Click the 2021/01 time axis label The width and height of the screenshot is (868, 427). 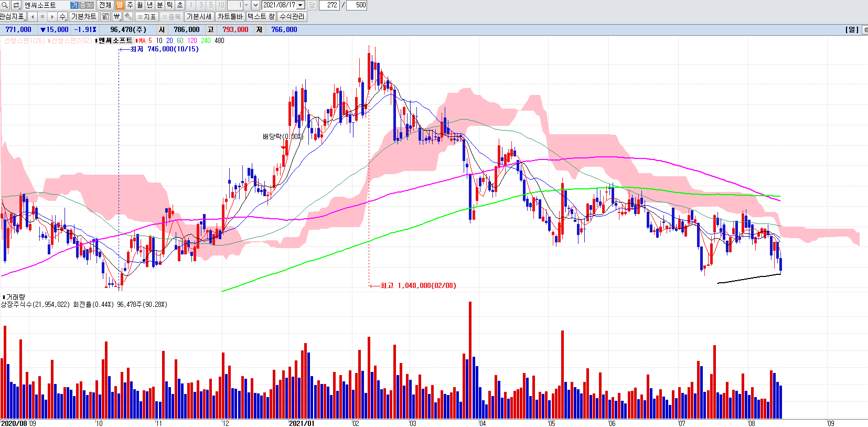tap(302, 423)
